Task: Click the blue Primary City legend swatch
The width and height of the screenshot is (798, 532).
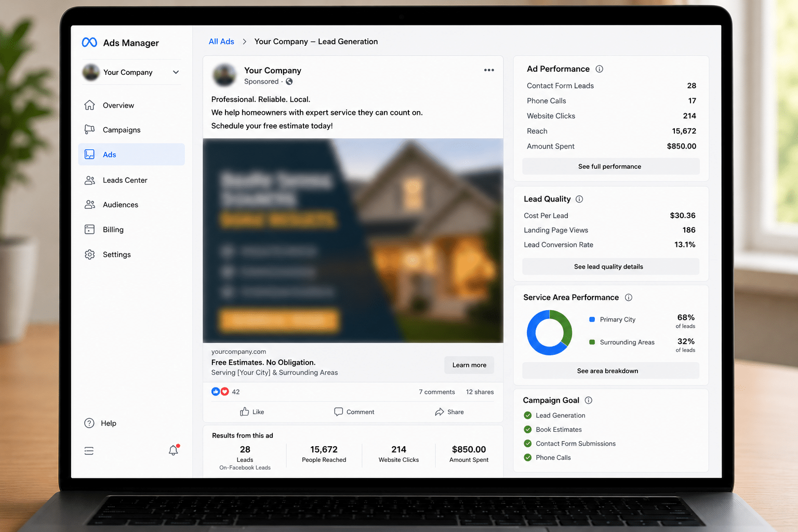Action: [592, 320]
